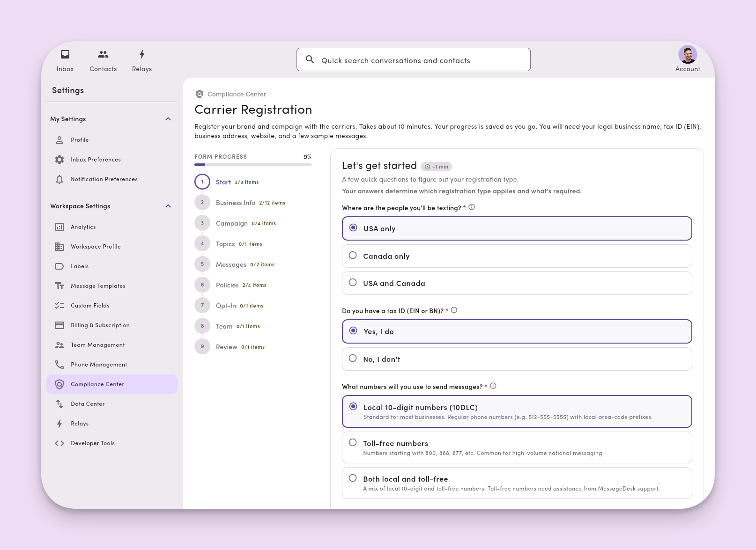Click the Message Templates text icon

(59, 286)
